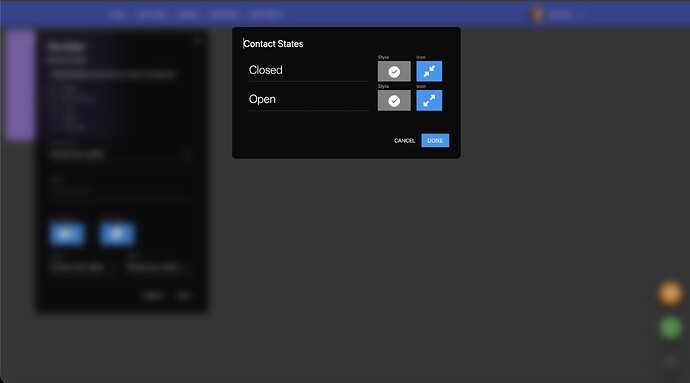Click the expand-arrows icon button for Open
Image resolution: width=690 pixels, height=383 pixels.
[429, 101]
